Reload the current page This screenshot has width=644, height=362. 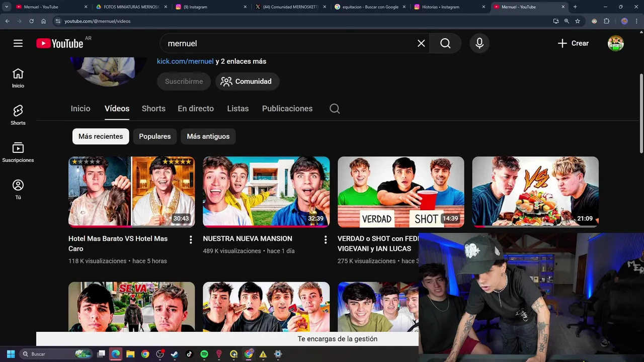pyautogui.click(x=31, y=21)
